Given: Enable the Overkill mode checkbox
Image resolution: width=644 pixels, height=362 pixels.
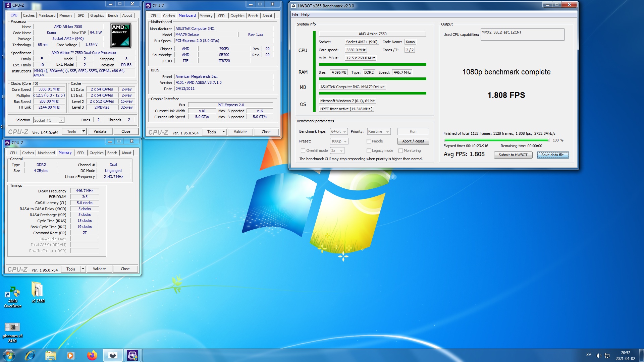Looking at the screenshot, I should point(303,151).
